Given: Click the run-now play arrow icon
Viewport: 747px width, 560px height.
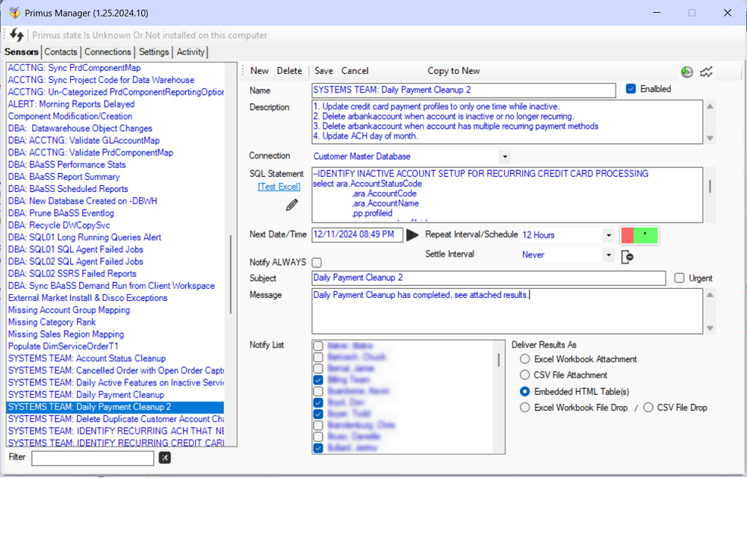Looking at the screenshot, I should coord(412,234).
